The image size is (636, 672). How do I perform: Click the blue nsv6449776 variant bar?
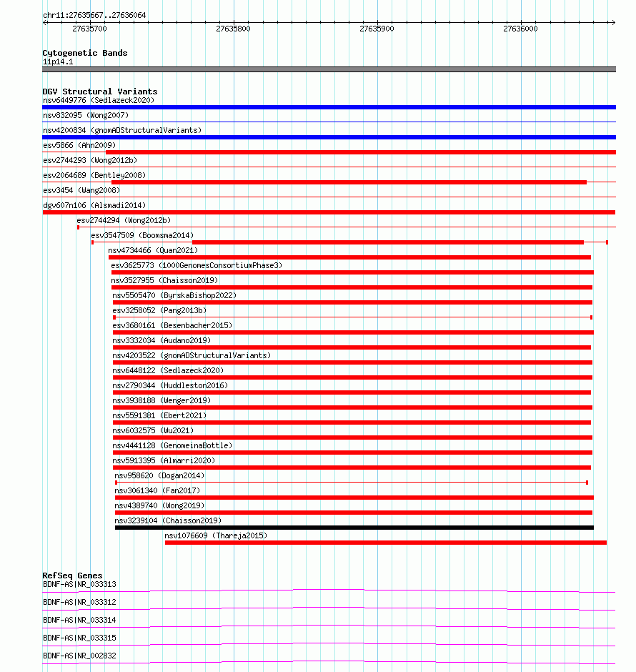pos(329,107)
